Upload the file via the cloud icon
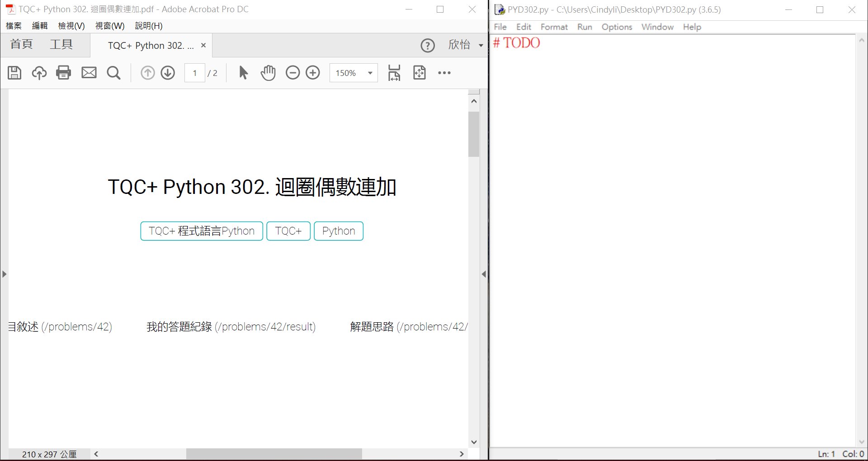The width and height of the screenshot is (868, 461). tap(39, 73)
